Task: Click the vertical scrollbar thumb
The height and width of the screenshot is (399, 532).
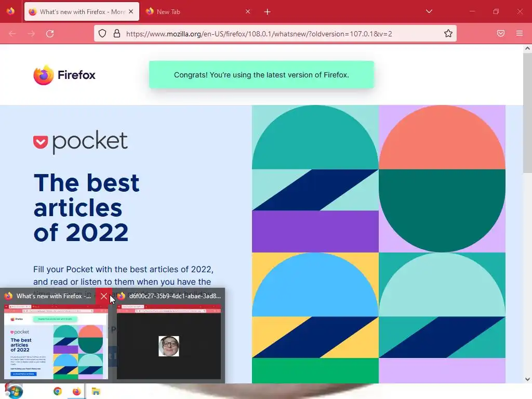Action: pos(527,112)
